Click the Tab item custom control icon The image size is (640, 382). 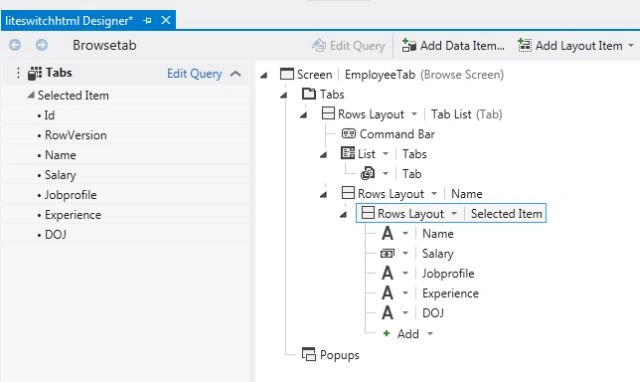(x=367, y=173)
